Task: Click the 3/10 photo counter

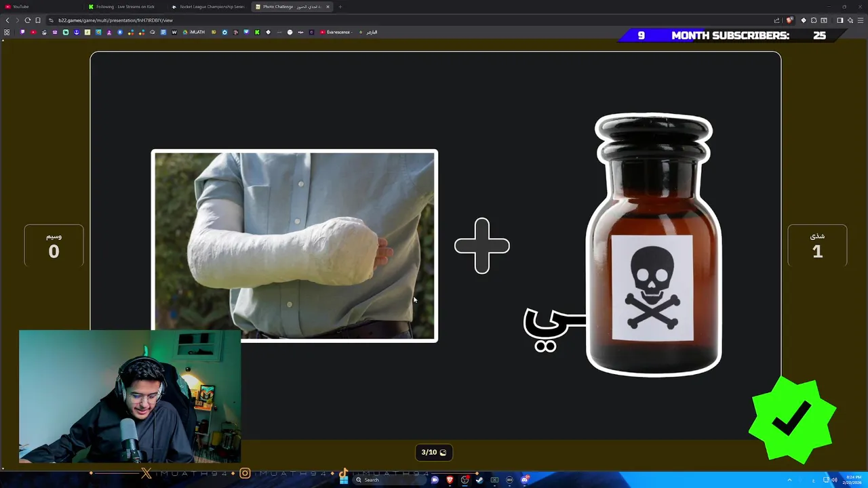Action: pos(434,452)
